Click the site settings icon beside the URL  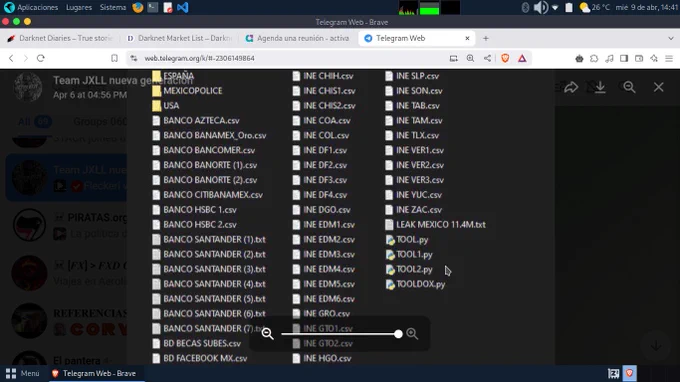coord(134,58)
